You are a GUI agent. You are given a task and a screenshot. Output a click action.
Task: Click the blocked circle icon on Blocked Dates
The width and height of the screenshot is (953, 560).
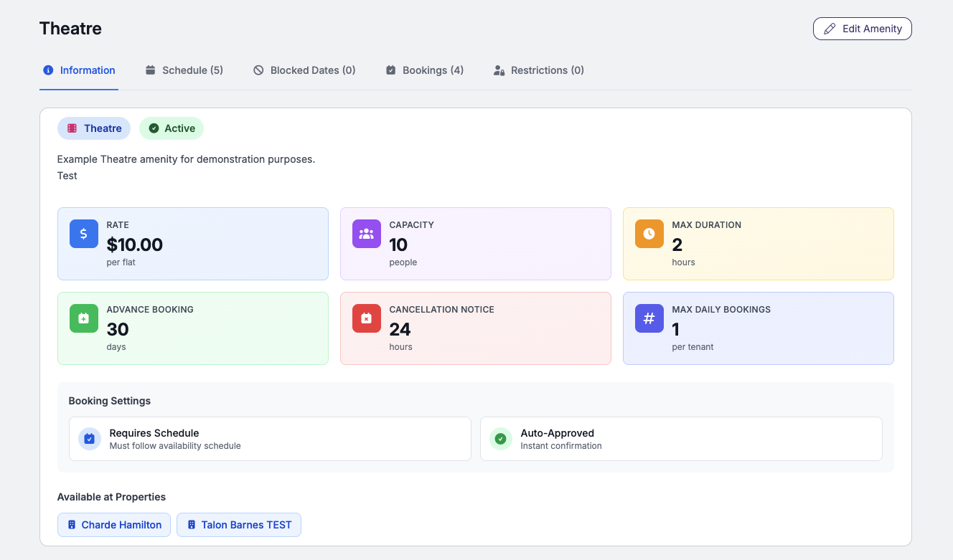(x=258, y=70)
